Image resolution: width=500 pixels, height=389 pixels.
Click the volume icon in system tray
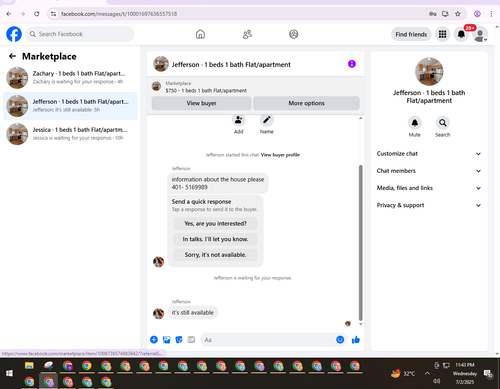coord(436,381)
